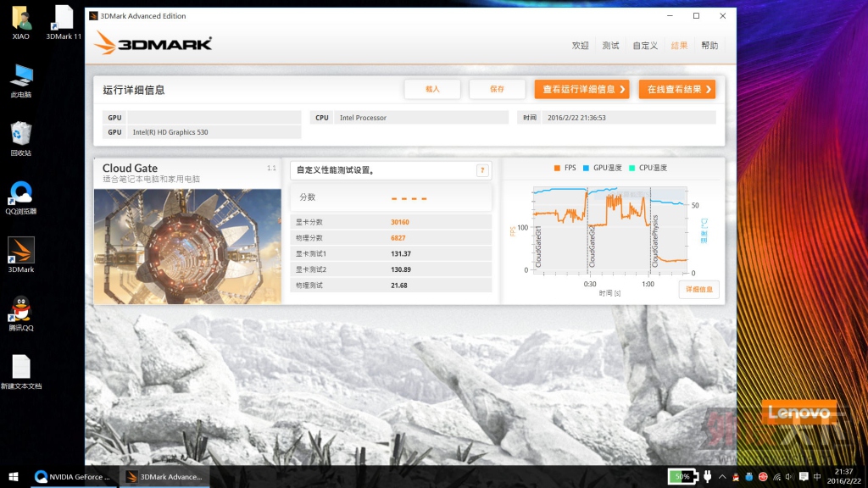Click the 显卡测试1 value 131.37
The height and width of the screenshot is (488, 868).
401,254
